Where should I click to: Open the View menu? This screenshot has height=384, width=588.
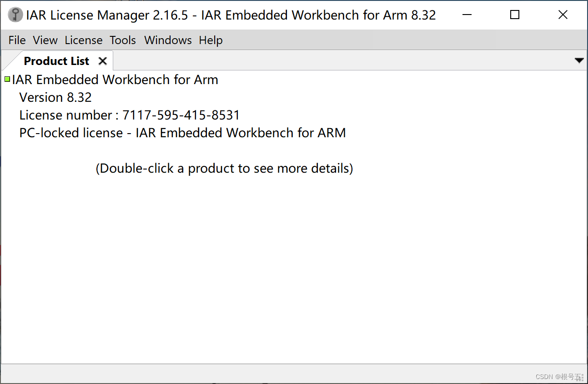point(45,40)
